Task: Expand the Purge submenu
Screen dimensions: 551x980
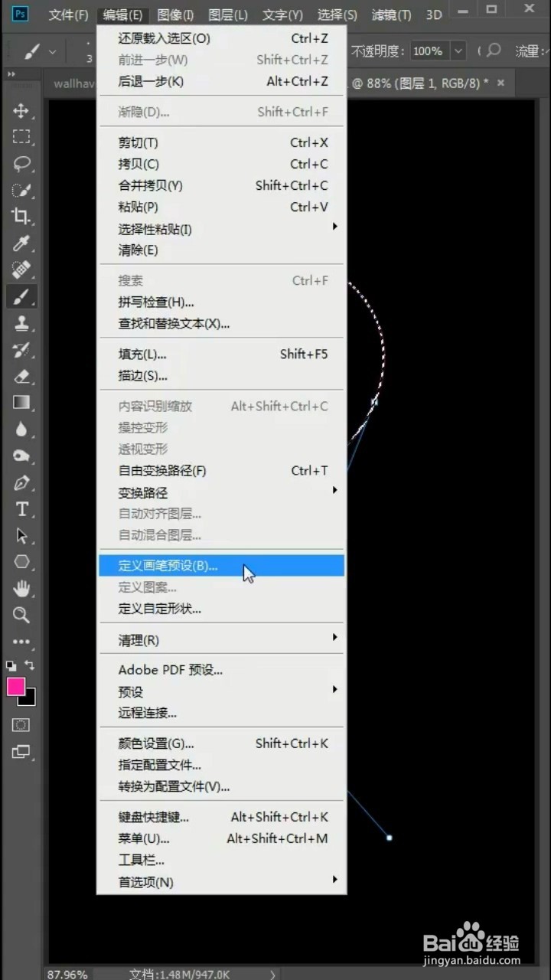Action: 334,637
